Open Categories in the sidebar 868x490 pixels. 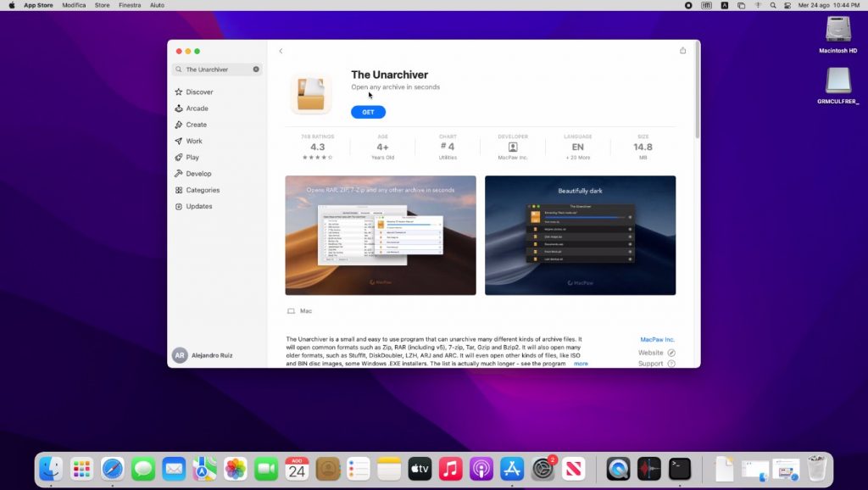click(203, 190)
